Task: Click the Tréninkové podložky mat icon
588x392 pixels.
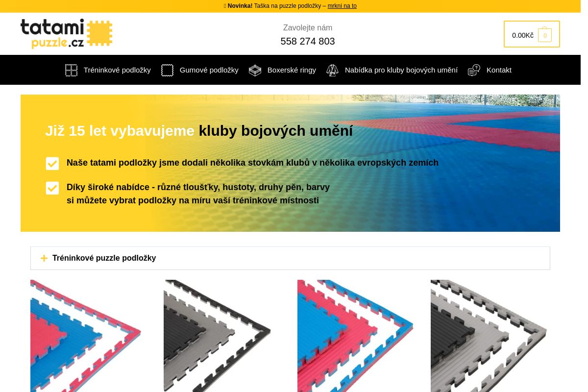Action: coord(71,70)
